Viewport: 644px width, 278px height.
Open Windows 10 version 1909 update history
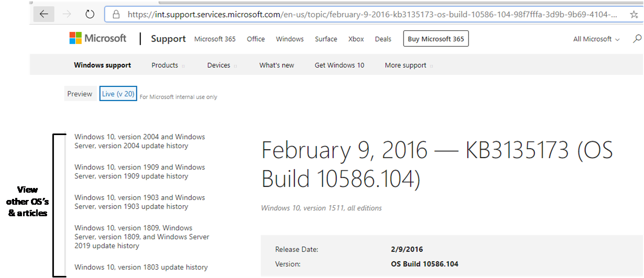pos(140,172)
